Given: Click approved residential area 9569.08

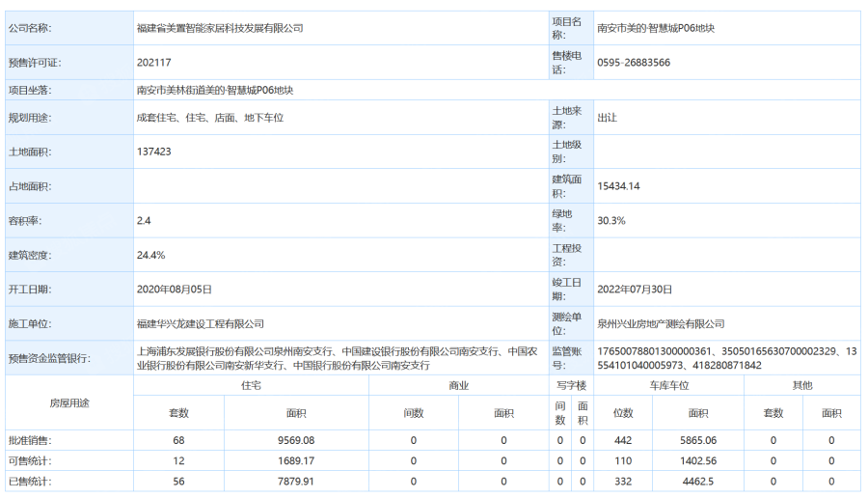Looking at the screenshot, I should tap(296, 441).
